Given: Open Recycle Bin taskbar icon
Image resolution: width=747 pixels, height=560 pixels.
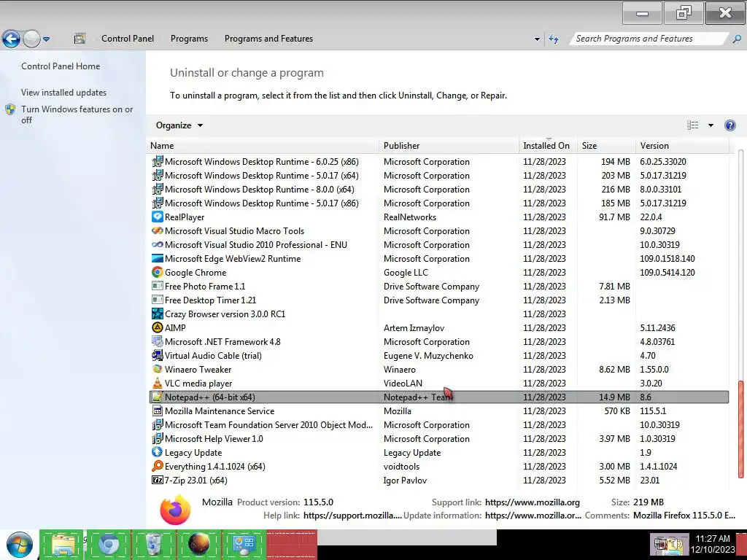Looking at the screenshot, I should (154, 545).
